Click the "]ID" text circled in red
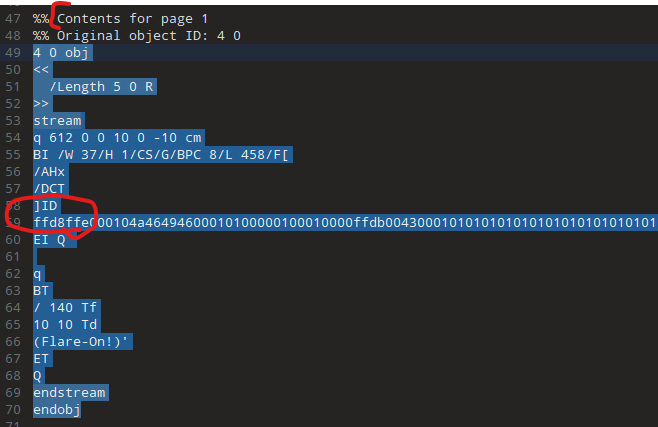Screen dimensions: 658x427 coord(46,205)
